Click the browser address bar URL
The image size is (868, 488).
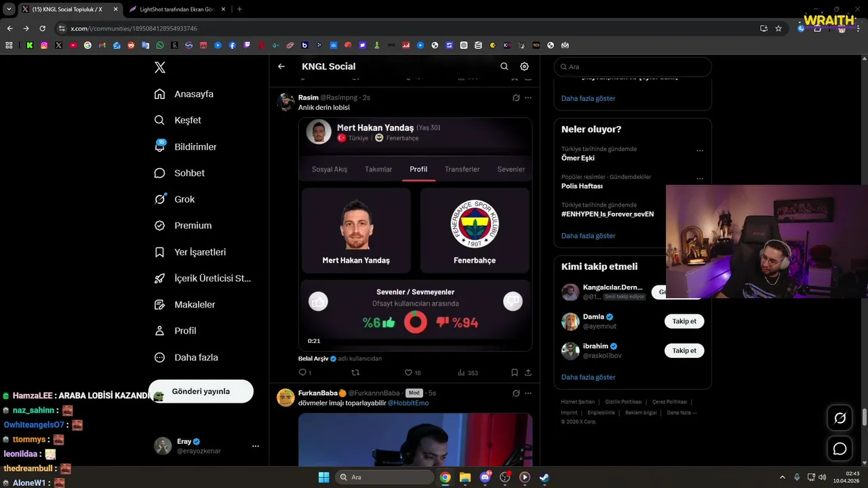(134, 28)
